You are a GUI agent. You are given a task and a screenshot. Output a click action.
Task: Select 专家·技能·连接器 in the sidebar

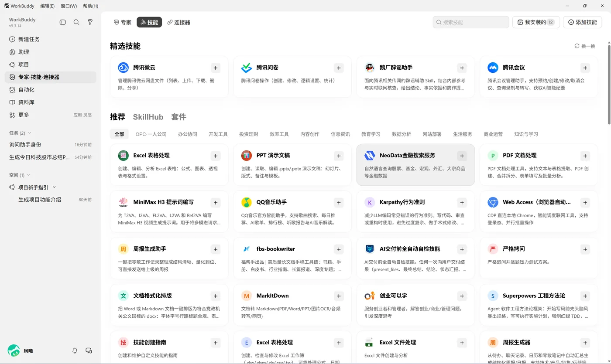coord(51,77)
